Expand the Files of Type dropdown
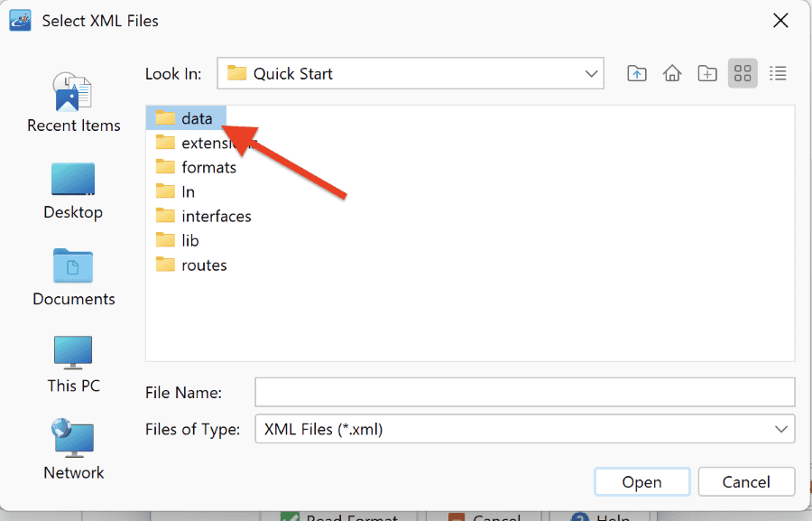The height and width of the screenshot is (521, 812). [781, 429]
